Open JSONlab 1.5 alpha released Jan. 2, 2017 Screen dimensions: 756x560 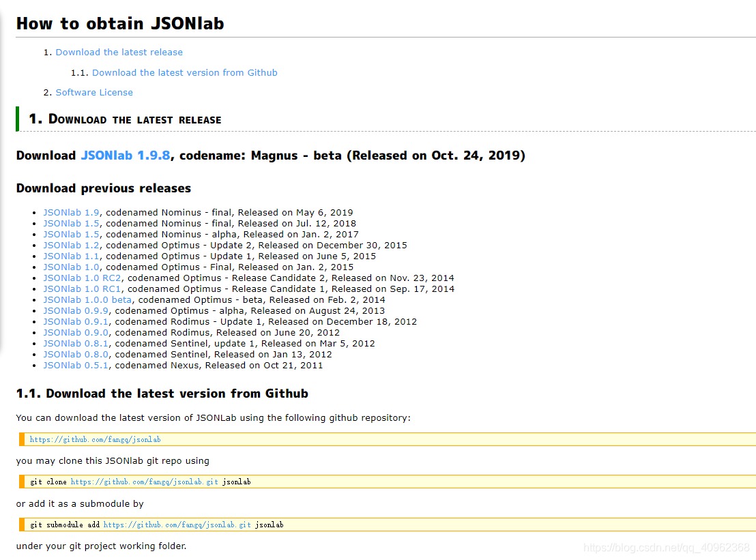click(72, 234)
